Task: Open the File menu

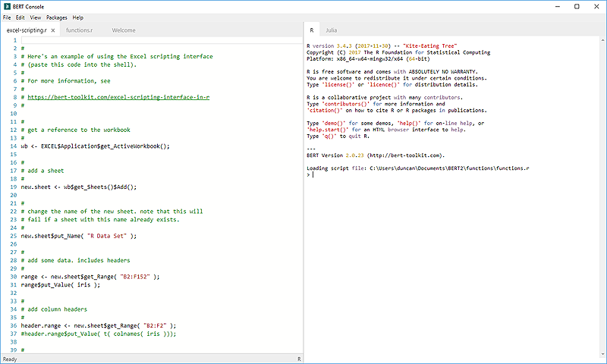Action: [x=7, y=17]
